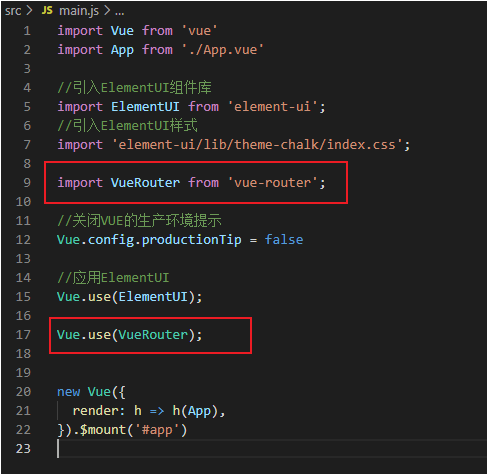The image size is (487, 474).
Task: Click the src breadcrumb segment
Action: click(x=13, y=11)
